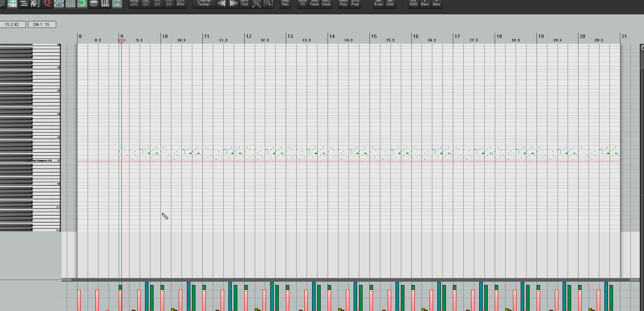
Task: Click the left arrow channel button
Action: pos(221,3)
